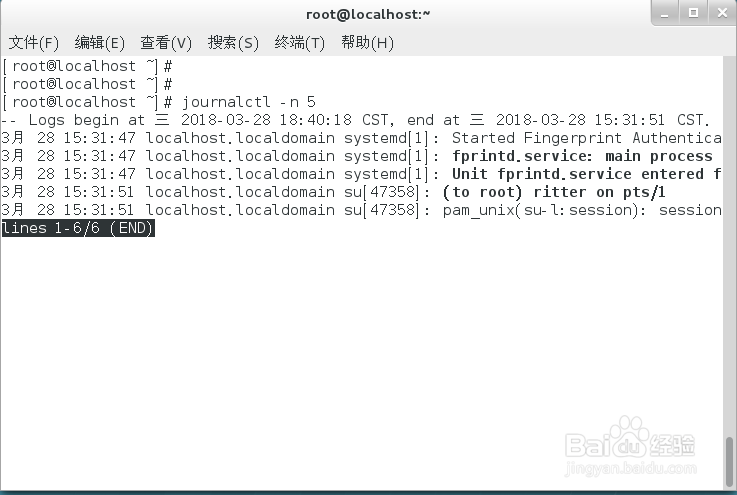
Task: Click the '(to root) ritter on pts/1' line
Action: pos(333,192)
